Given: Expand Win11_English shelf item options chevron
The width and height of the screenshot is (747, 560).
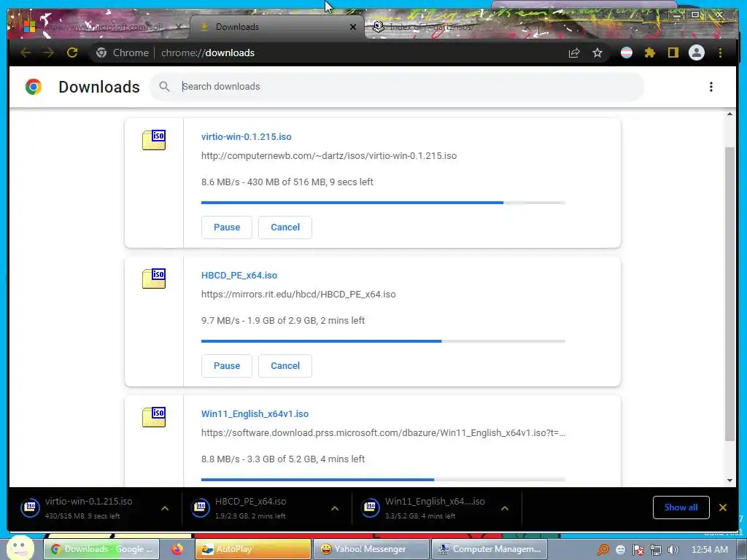Looking at the screenshot, I should pyautogui.click(x=505, y=508).
